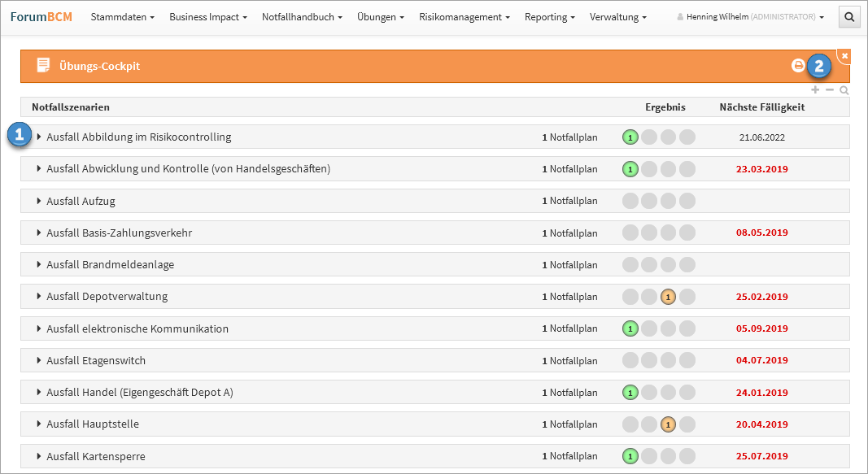Click '1 Notfallplan' in Ausfall Hauptstelle row
Image resolution: width=868 pixels, height=474 pixels.
[x=569, y=424]
